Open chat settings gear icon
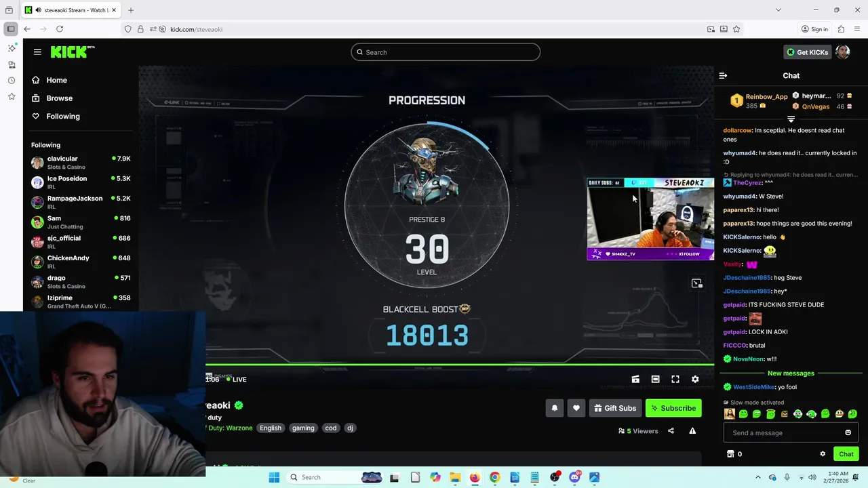 point(823,454)
